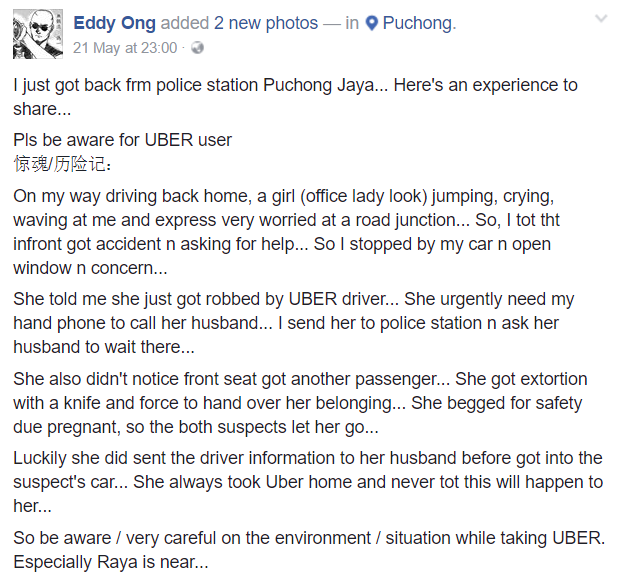Click the 'She told me she just got robbed' paragraph

click(x=294, y=323)
